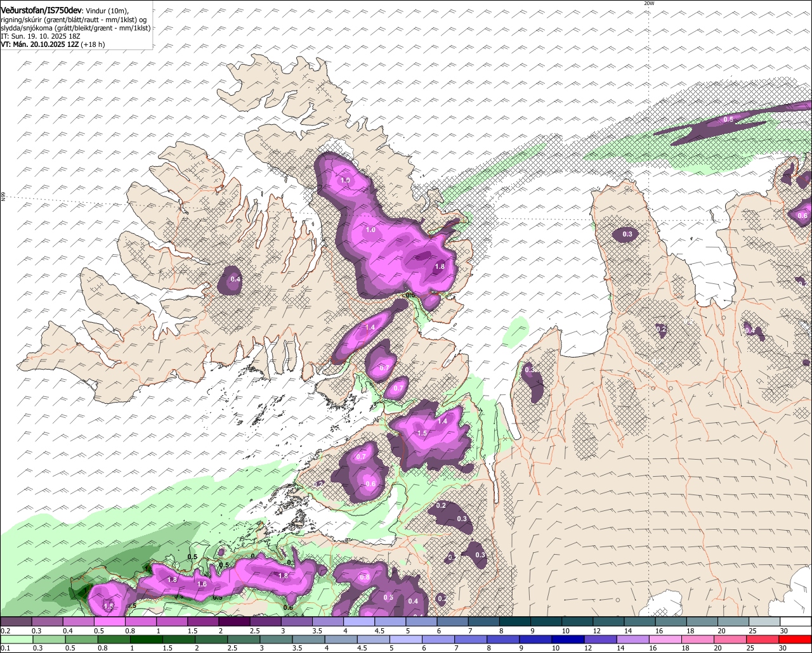Image resolution: width=812 pixels, height=653 pixels.
Task: Pick the rain-scale dark green swatch at 1
Action: (146, 640)
